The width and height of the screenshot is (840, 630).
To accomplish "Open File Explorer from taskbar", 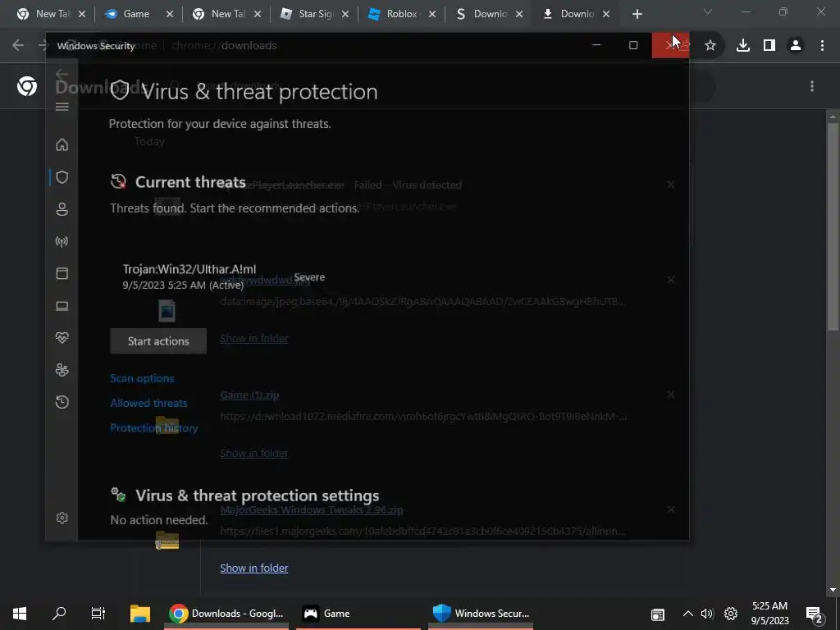I will [140, 614].
